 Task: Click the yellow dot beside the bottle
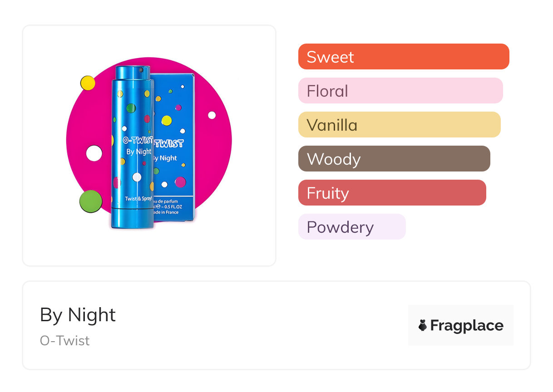coord(88,83)
